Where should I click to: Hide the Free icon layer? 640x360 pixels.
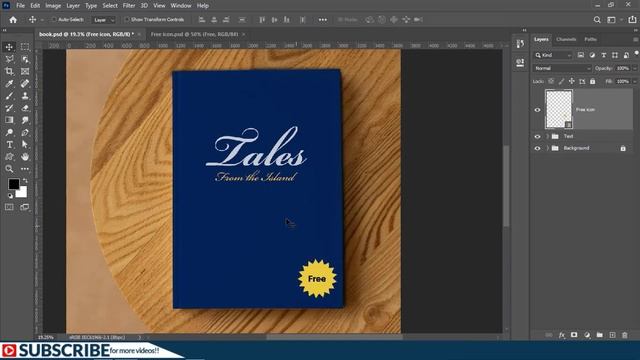[537, 110]
